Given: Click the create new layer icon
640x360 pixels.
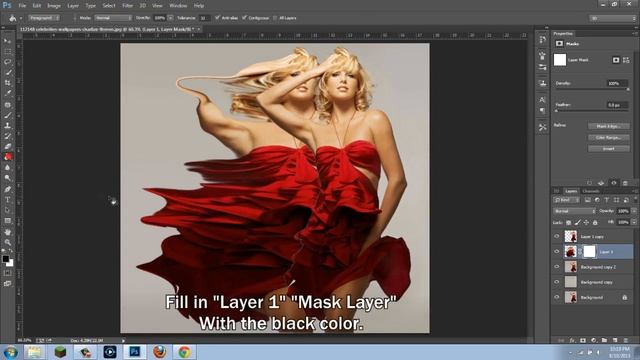Looking at the screenshot, I should tap(615, 340).
